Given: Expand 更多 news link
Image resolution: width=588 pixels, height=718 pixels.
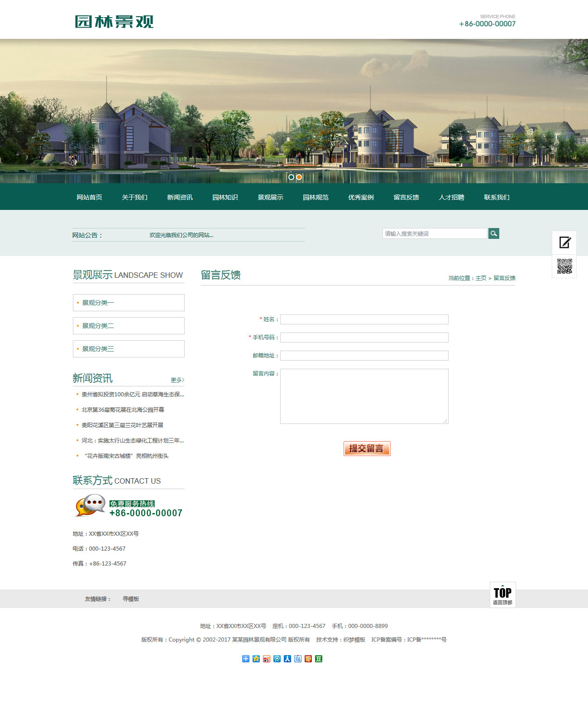Looking at the screenshot, I should pos(177,380).
